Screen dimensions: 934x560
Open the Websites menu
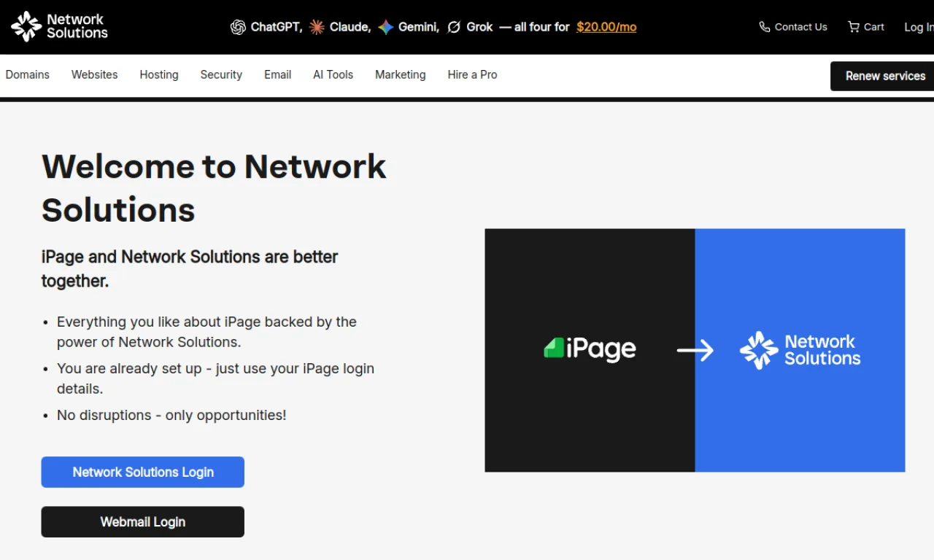click(95, 74)
